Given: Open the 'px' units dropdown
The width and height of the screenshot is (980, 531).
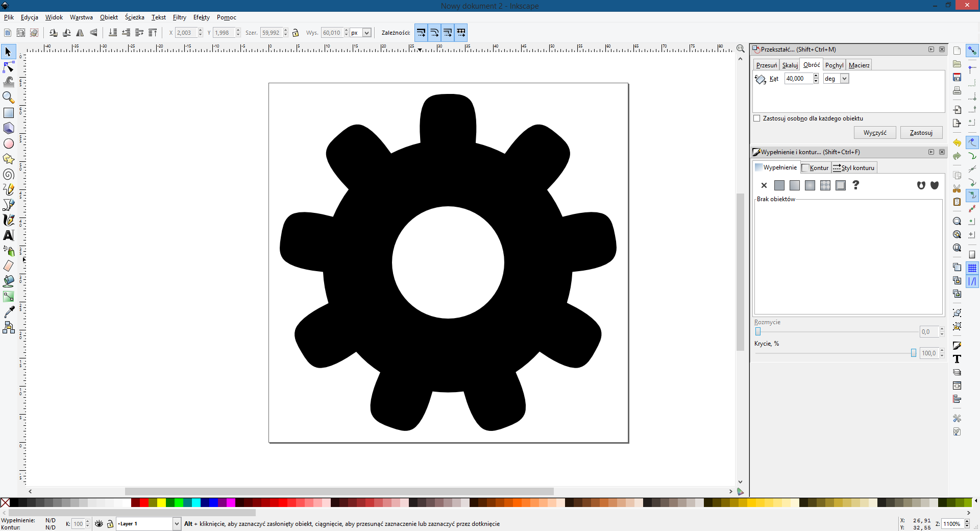Looking at the screenshot, I should [366, 33].
